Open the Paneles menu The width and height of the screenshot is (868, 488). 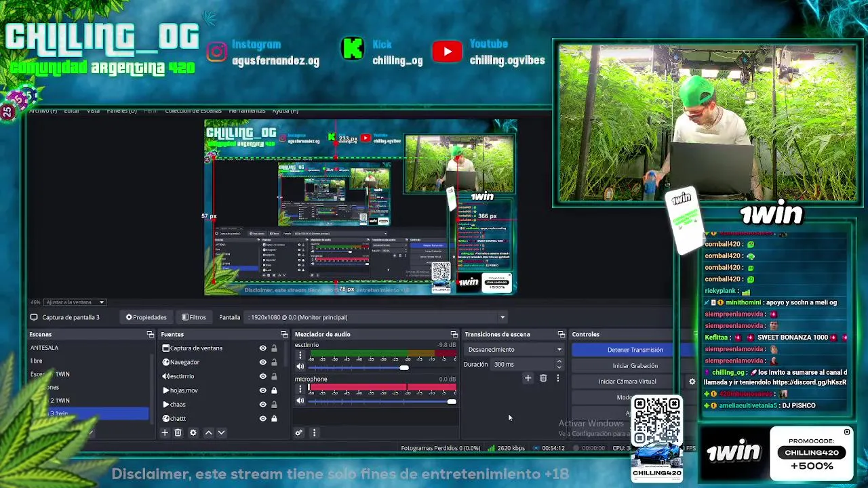[x=121, y=110]
